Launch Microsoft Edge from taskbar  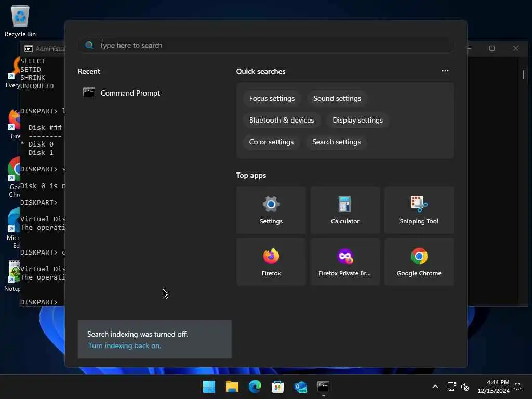(x=255, y=387)
